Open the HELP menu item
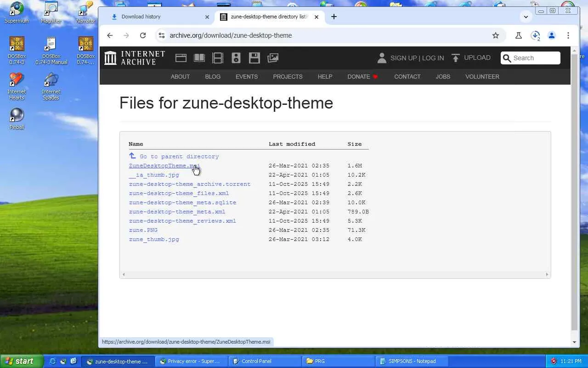The width and height of the screenshot is (588, 368). [325, 77]
